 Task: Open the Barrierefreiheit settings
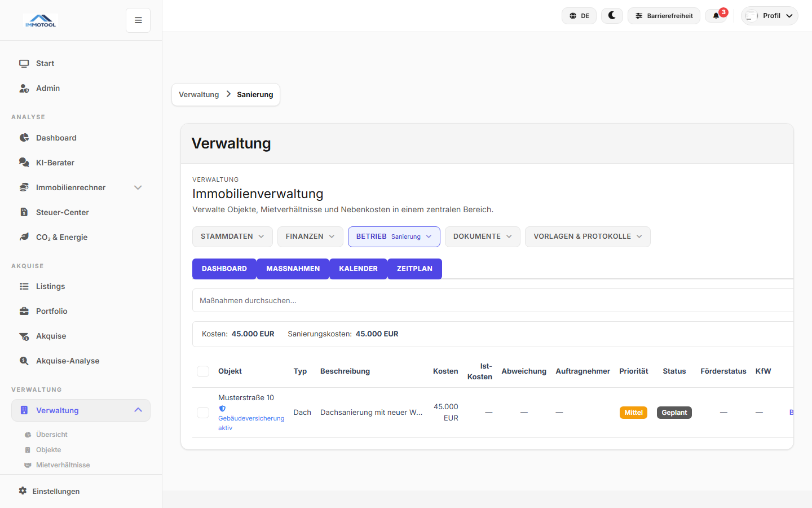click(664, 15)
